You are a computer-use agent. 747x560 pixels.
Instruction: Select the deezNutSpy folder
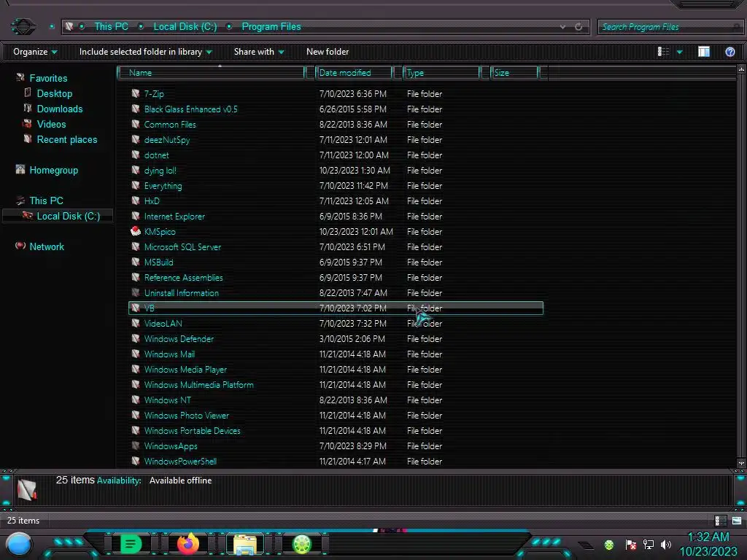point(167,139)
